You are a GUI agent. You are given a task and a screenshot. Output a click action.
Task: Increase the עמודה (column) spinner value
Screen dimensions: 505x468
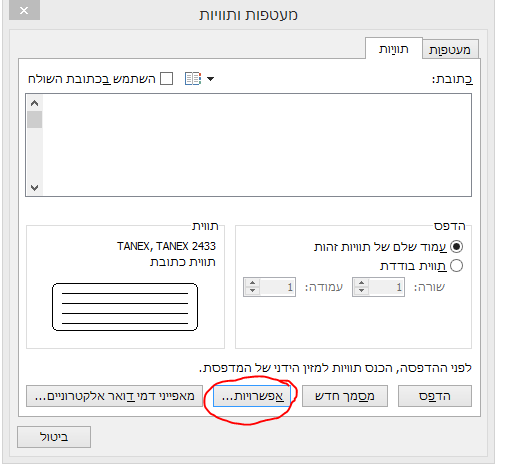click(252, 283)
